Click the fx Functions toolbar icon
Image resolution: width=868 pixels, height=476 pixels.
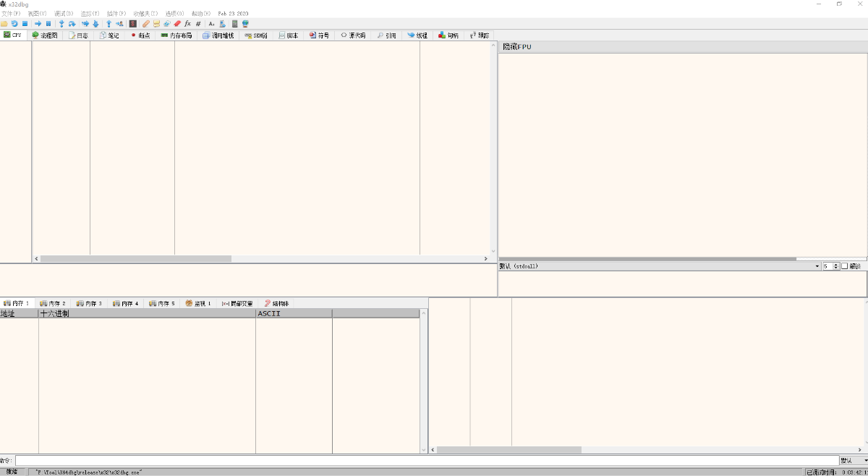click(x=187, y=24)
